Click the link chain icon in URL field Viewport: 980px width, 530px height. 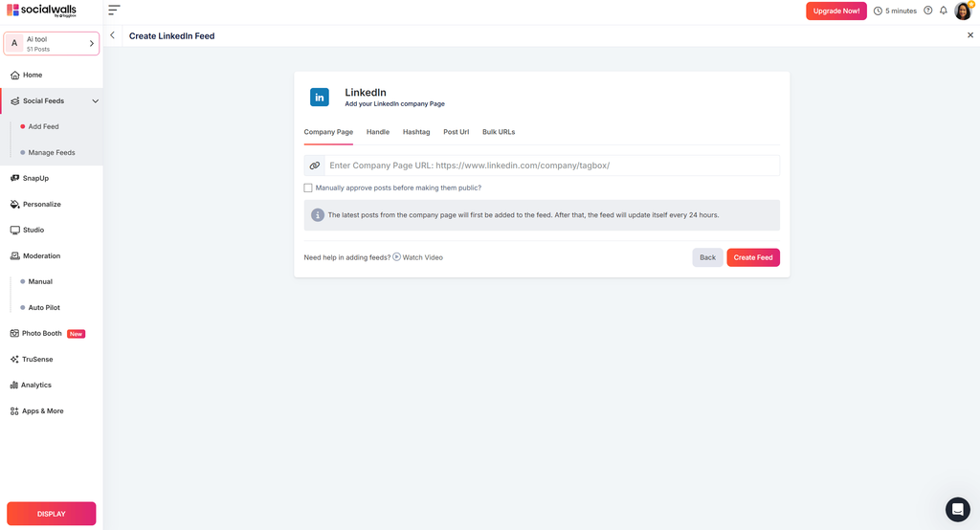click(x=314, y=166)
